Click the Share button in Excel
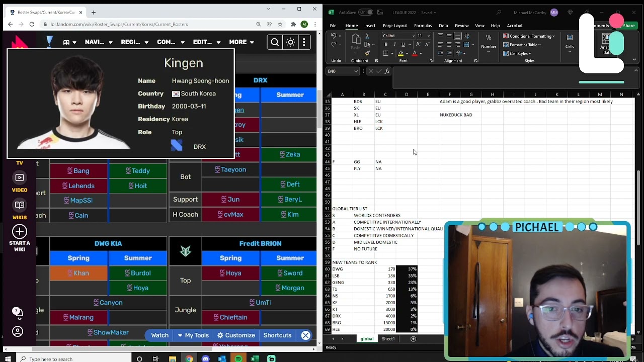 629,26
